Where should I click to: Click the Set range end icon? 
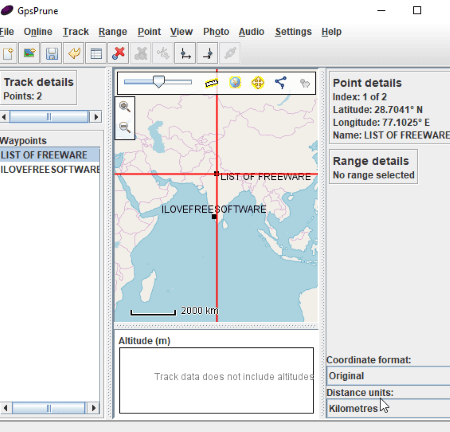(x=207, y=53)
